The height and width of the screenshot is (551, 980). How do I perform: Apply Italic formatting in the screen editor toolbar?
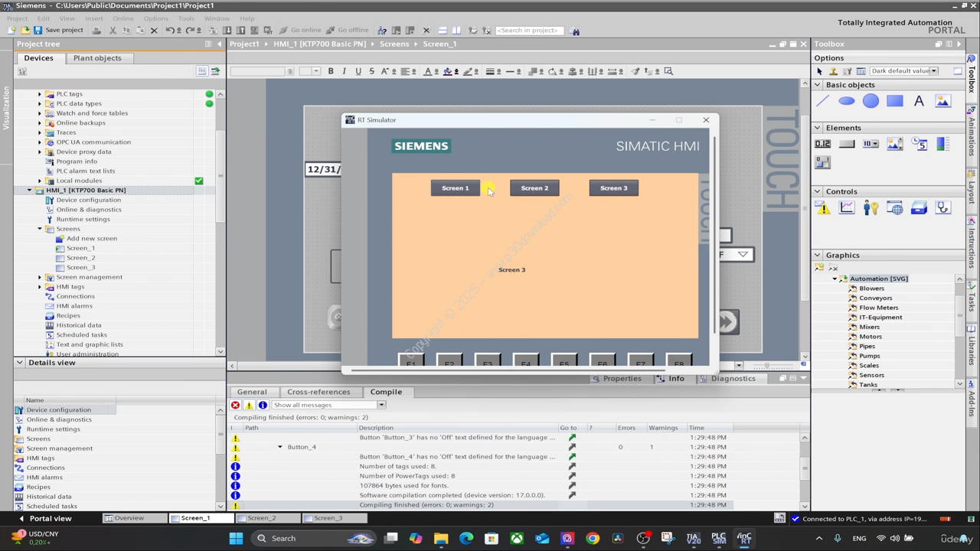click(345, 71)
